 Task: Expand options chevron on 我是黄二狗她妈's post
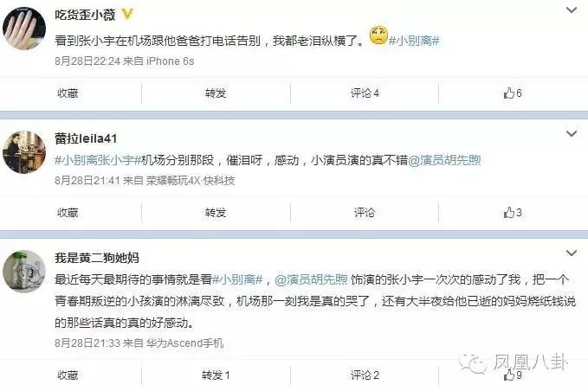click(572, 253)
